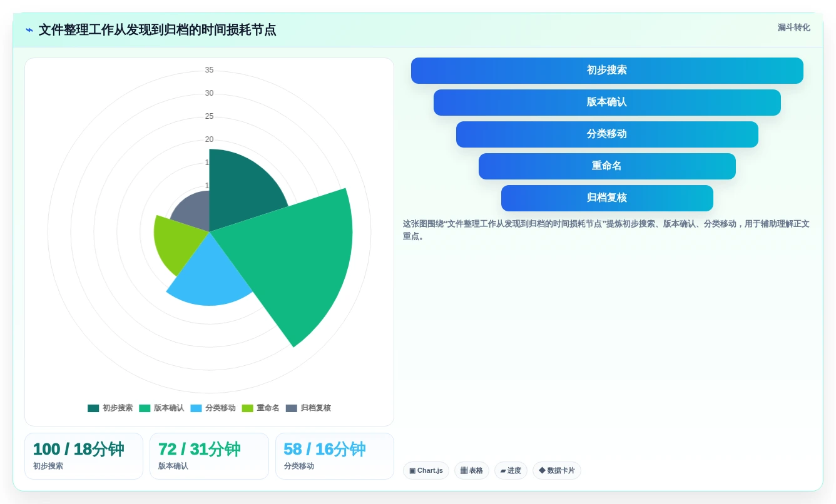Click the radial axis label 35
Image resolution: width=836 pixels, height=504 pixels.
tap(209, 70)
